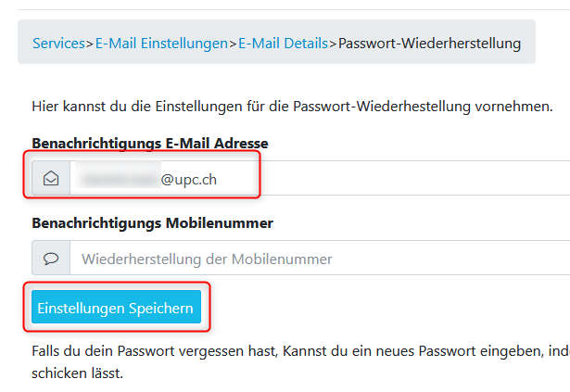Image resolution: width=570 pixels, height=392 pixels.
Task: Click the separator arrow before Passwort-Wiederherstellung
Action: coord(333,43)
